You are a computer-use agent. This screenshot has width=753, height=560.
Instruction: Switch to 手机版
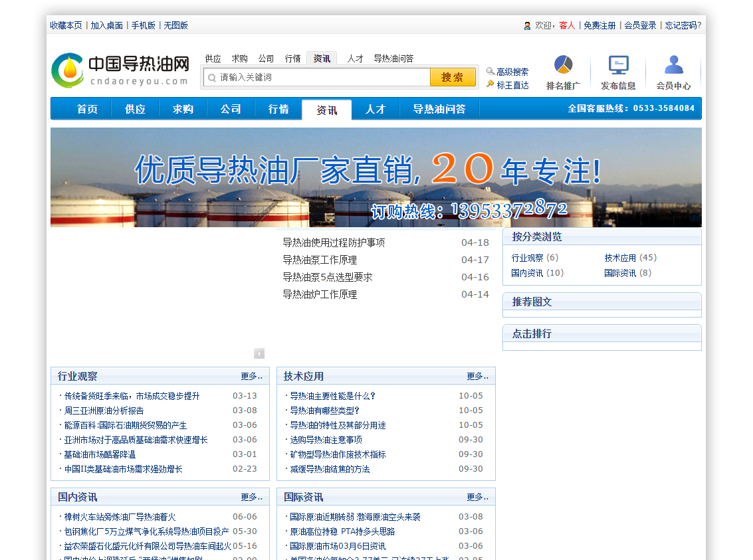pyautogui.click(x=143, y=25)
